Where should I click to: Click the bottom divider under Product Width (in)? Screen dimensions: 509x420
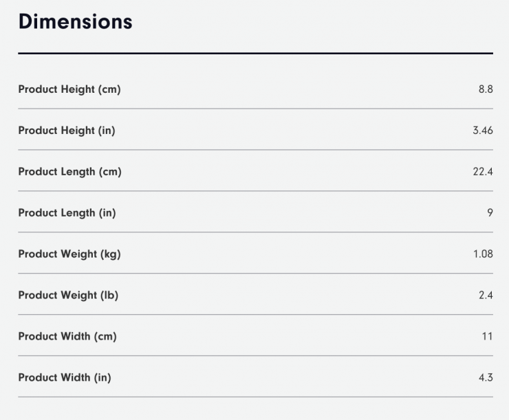[x=255, y=397]
